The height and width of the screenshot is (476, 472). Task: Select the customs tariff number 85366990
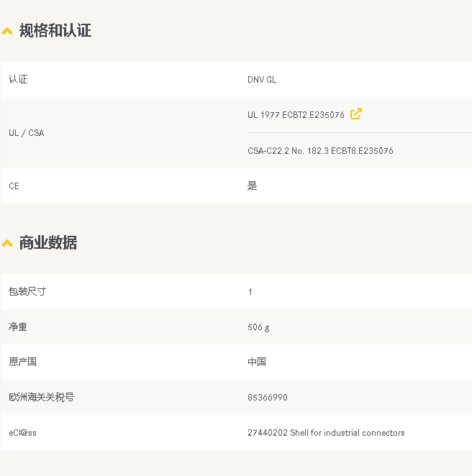(x=268, y=398)
